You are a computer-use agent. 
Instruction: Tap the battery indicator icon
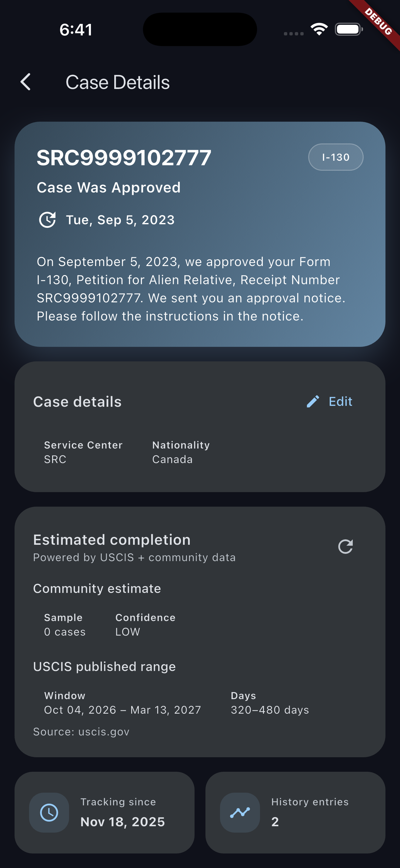point(348,29)
